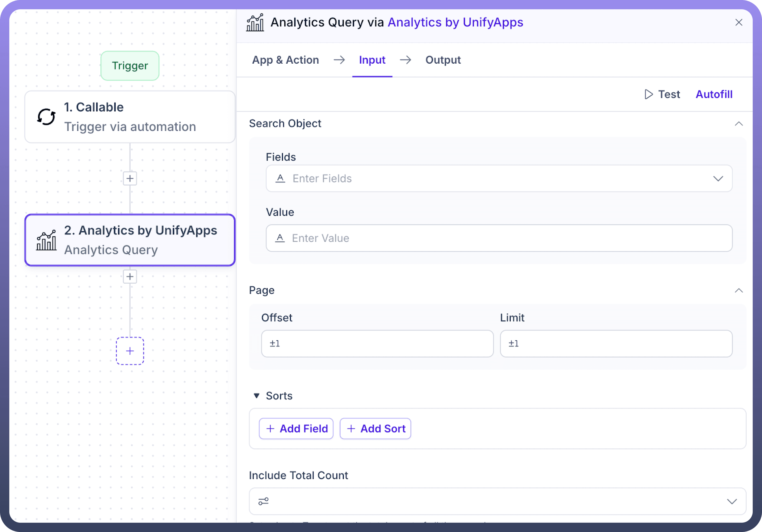This screenshot has width=762, height=532.
Task: Click the Analytics chart icon in step 2
Action: click(46, 240)
